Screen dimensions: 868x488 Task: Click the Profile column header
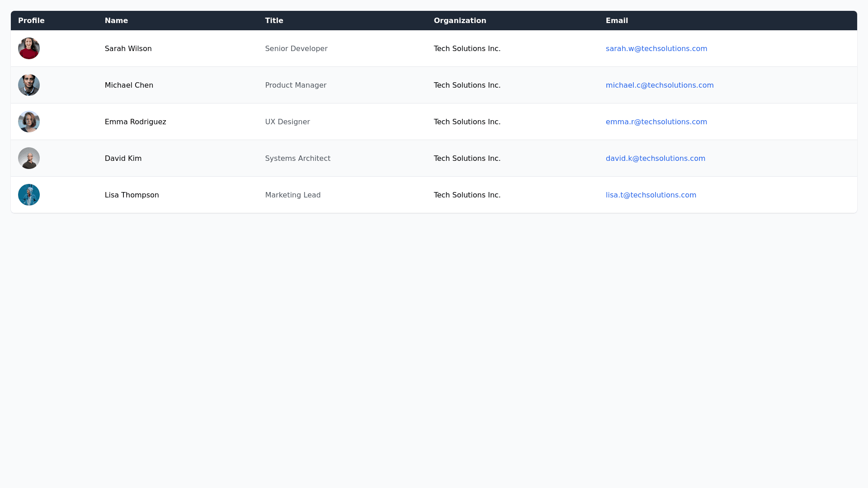pyautogui.click(x=31, y=20)
